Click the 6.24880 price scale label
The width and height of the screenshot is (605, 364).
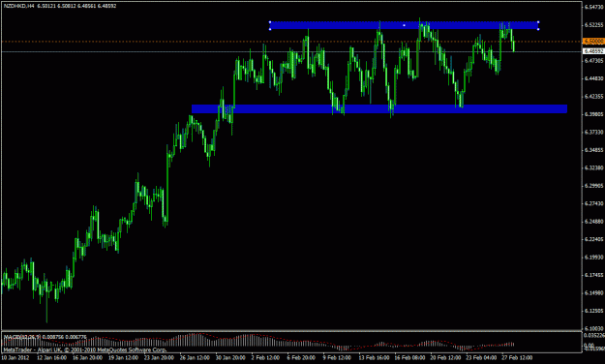click(593, 222)
